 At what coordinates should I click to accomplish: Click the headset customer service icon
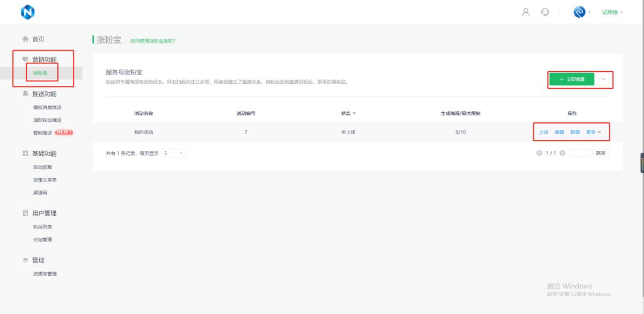545,12
